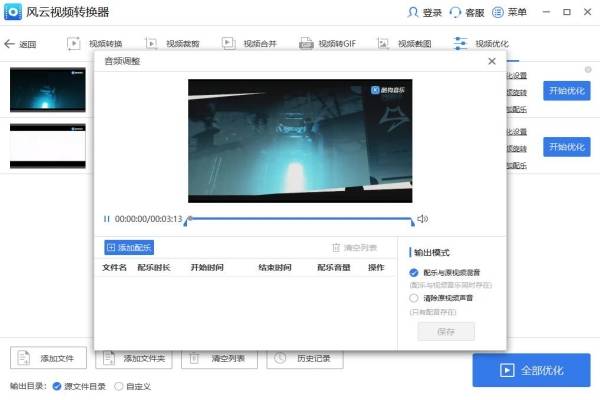The height and width of the screenshot is (400, 600).
Task: Click the video preview in dialog
Action: 300,141
